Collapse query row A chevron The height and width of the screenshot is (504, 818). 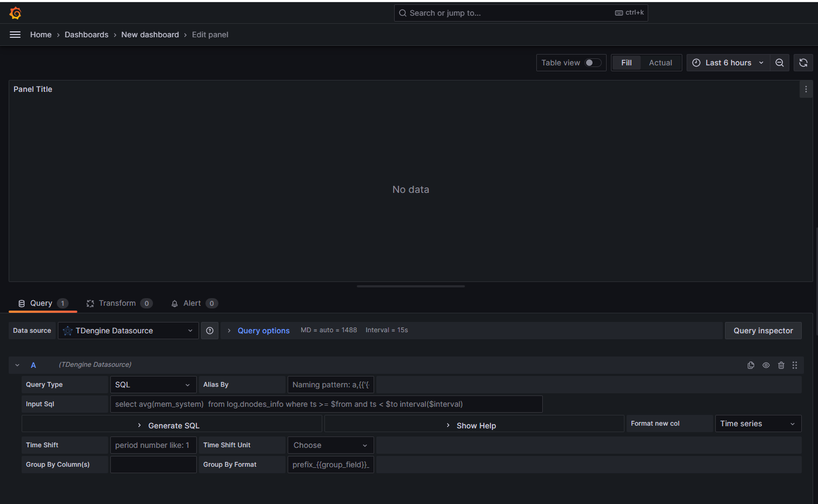tap(17, 365)
